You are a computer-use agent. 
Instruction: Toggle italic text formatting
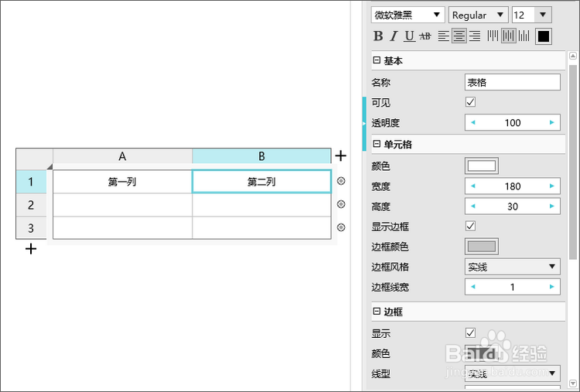tap(394, 36)
